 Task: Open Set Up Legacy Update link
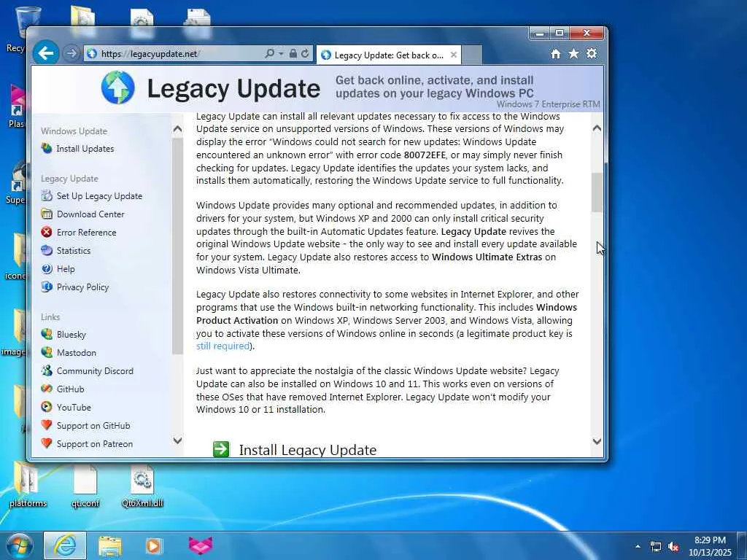coord(99,195)
